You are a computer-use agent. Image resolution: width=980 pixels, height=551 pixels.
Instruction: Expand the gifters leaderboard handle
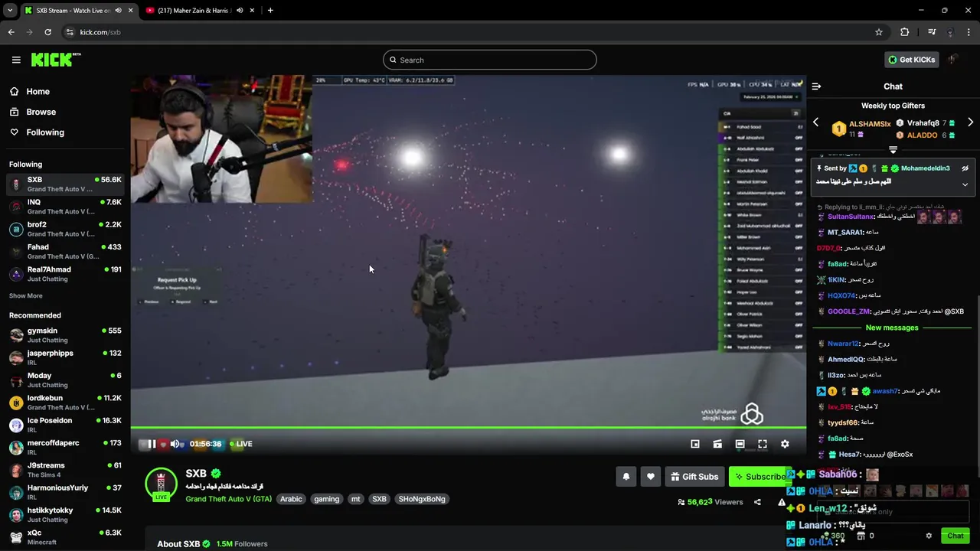[x=893, y=150]
